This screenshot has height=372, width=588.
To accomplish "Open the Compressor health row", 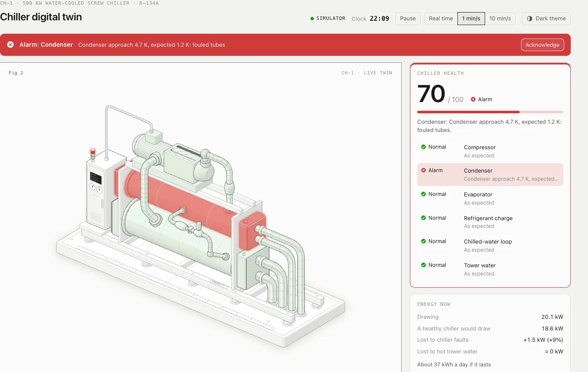I will 490,151.
